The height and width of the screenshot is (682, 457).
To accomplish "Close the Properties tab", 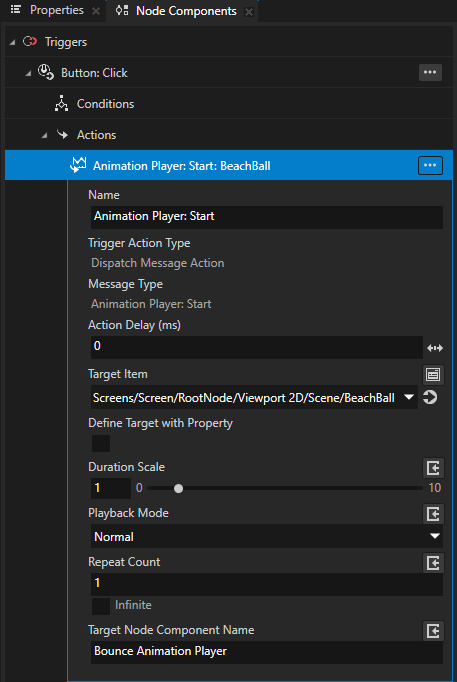I will 96,11.
